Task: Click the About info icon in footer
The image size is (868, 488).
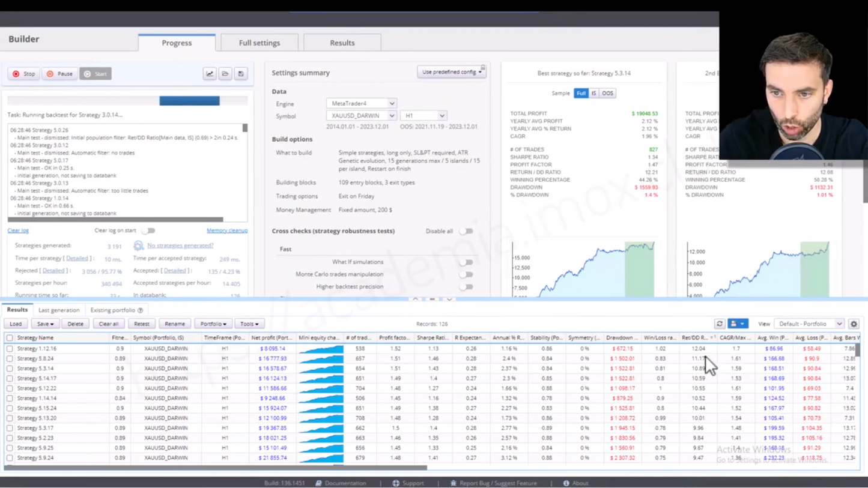Action: [566, 483]
